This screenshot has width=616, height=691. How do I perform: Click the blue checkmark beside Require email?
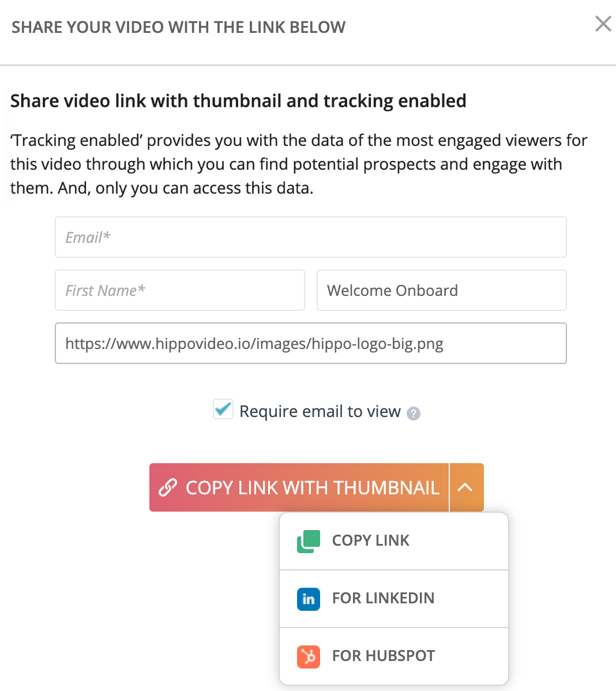[x=223, y=409]
